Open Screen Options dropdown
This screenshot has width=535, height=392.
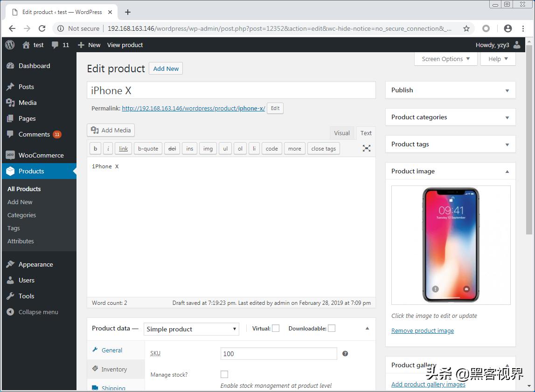tap(445, 59)
